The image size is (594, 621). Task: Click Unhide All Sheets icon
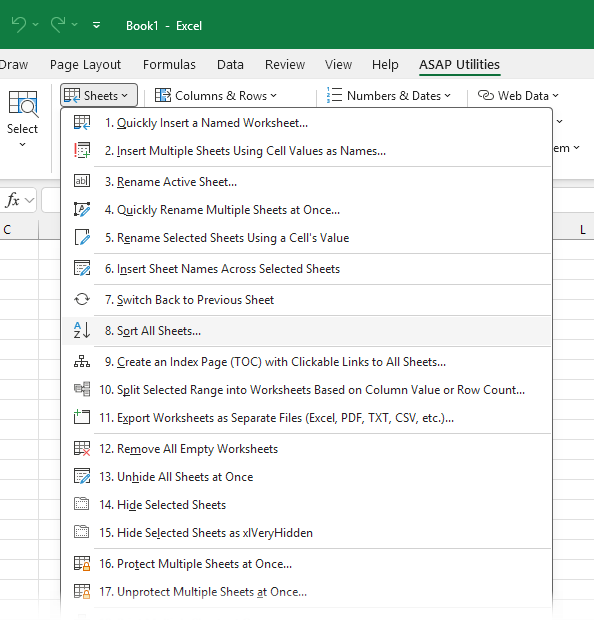82,476
